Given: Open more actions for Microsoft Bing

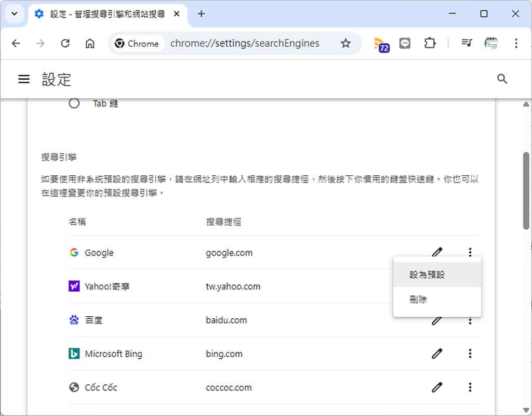Looking at the screenshot, I should [470, 354].
